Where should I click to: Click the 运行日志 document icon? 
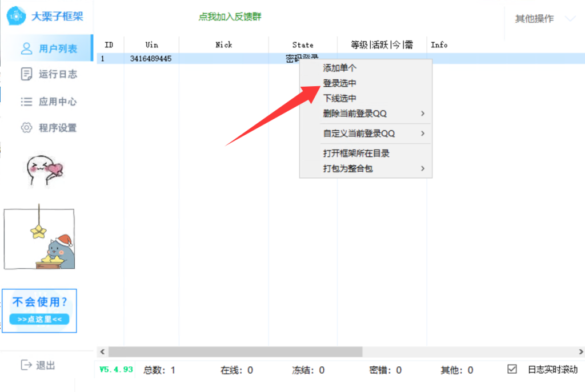point(26,74)
